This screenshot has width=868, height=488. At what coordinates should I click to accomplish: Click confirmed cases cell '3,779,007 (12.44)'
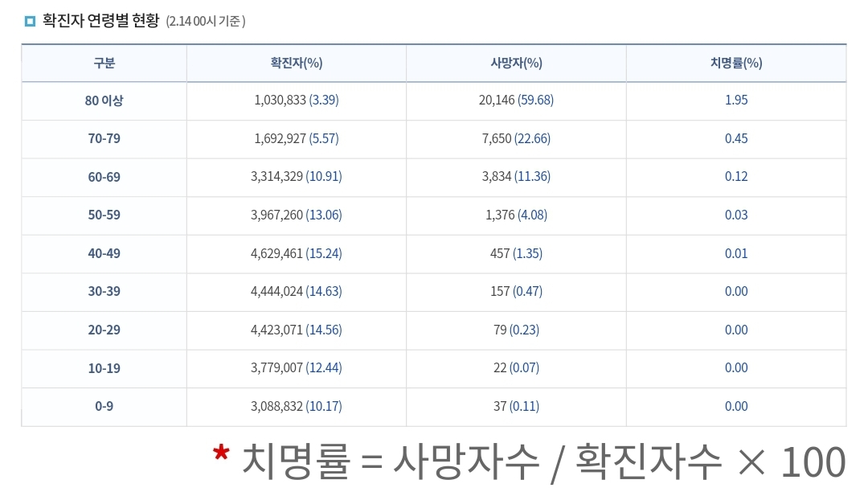pyautogui.click(x=296, y=367)
